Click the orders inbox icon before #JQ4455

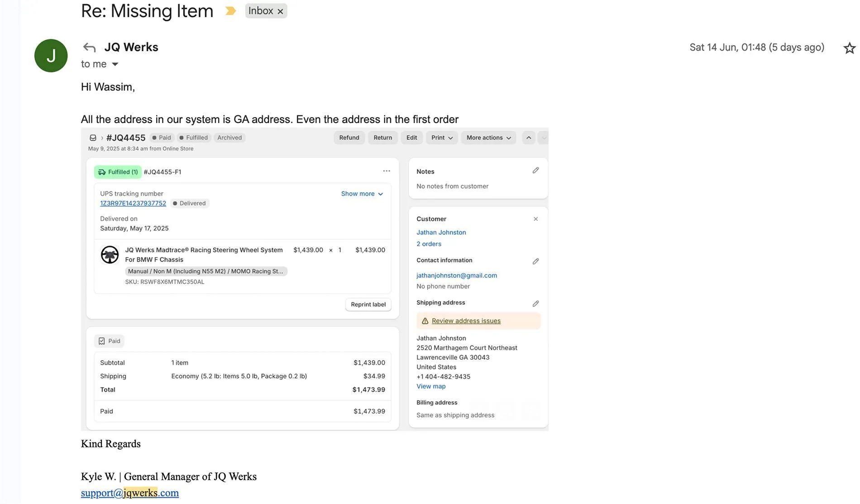pyautogui.click(x=93, y=138)
